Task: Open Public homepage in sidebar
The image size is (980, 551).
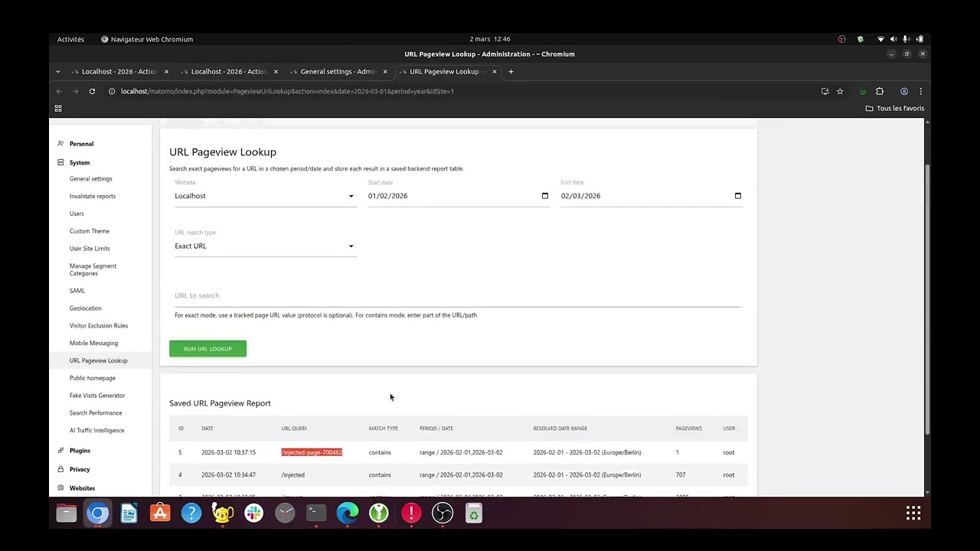Action: 93,378
